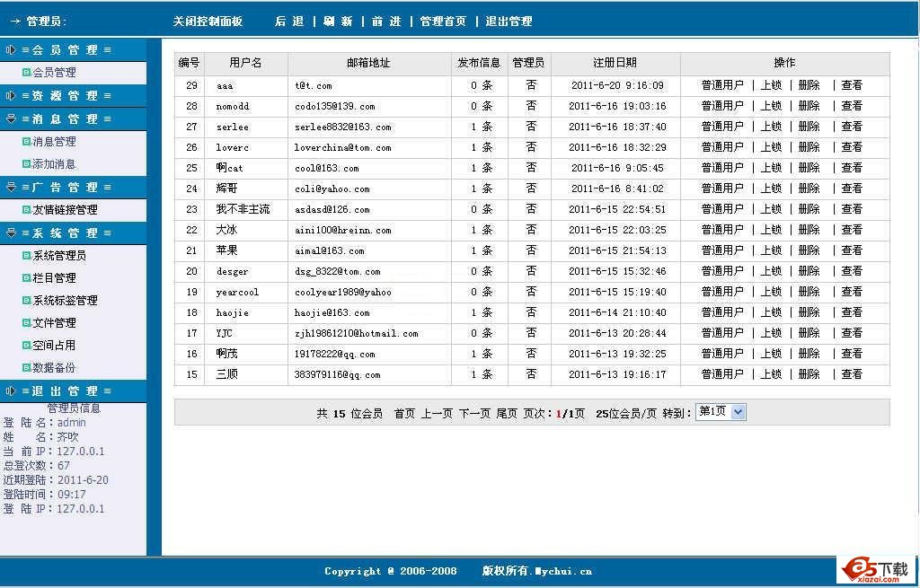
Task: Open 系统标签管理 sidebar link
Action: (x=65, y=300)
